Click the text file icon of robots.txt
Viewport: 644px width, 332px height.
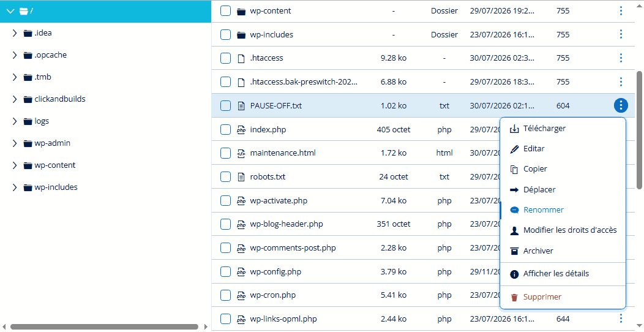(241, 177)
